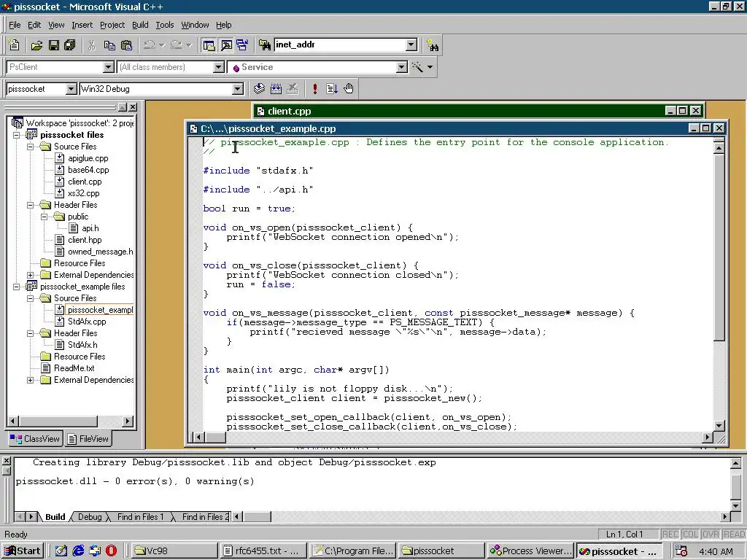This screenshot has width=747, height=560.
Task: Click the Save All toolbar icon
Action: coord(70,45)
